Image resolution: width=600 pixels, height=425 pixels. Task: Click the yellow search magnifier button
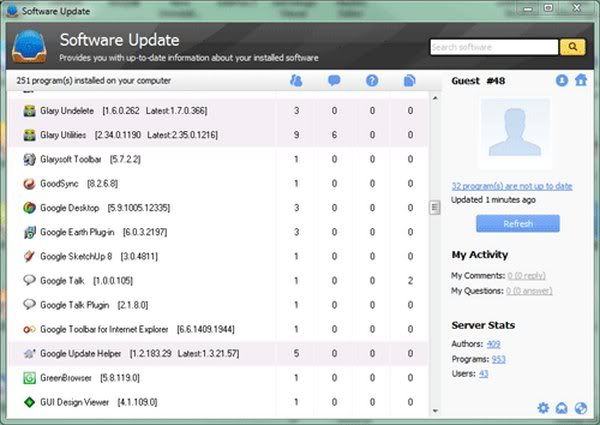click(572, 47)
